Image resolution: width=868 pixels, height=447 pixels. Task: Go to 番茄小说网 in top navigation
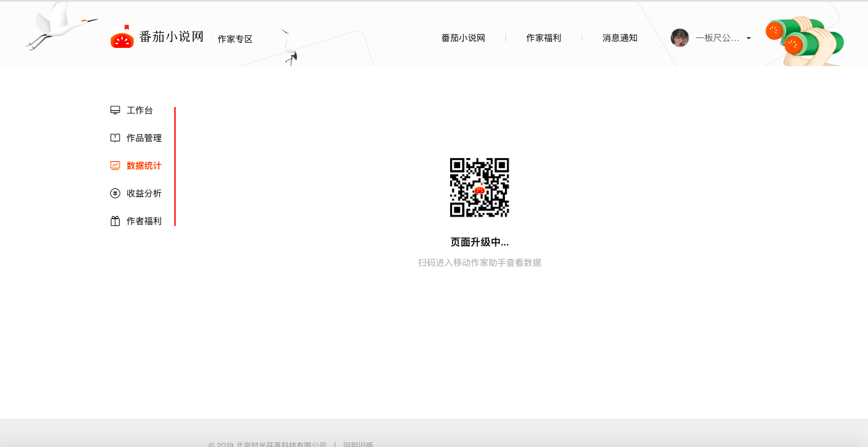pyautogui.click(x=463, y=38)
